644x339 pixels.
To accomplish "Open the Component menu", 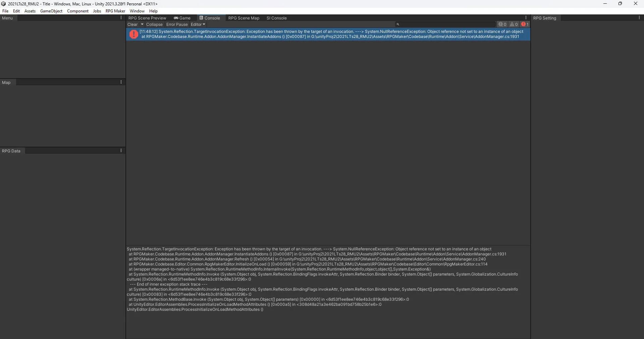I will 78,11.
